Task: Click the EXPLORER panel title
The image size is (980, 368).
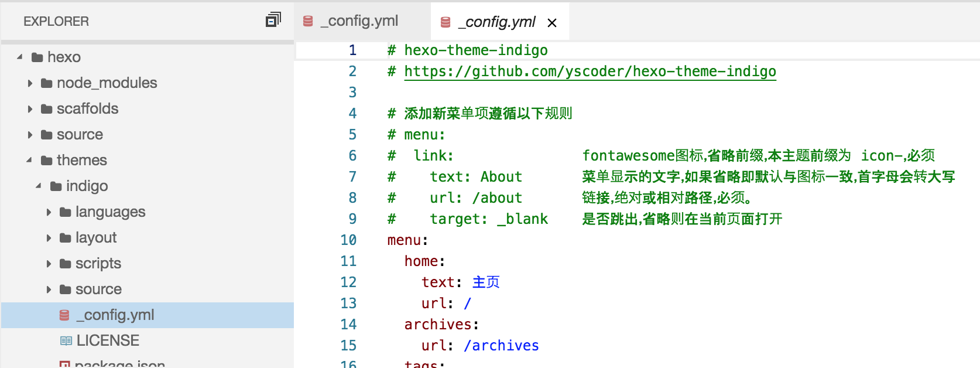Action: point(56,21)
